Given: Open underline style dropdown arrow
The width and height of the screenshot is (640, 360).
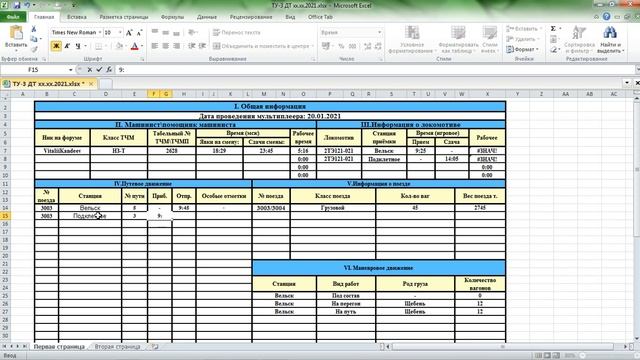Looking at the screenshot, I should tap(85, 46).
